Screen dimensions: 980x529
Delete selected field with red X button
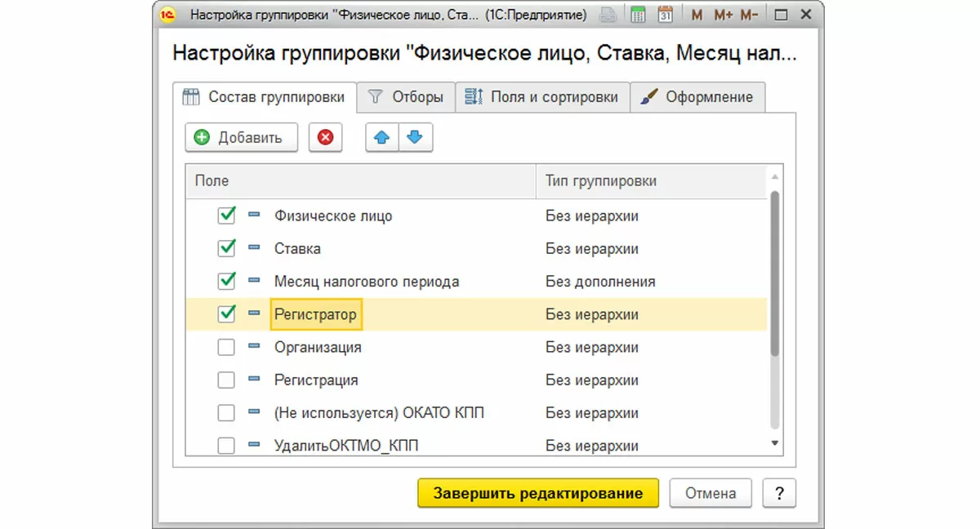[325, 138]
